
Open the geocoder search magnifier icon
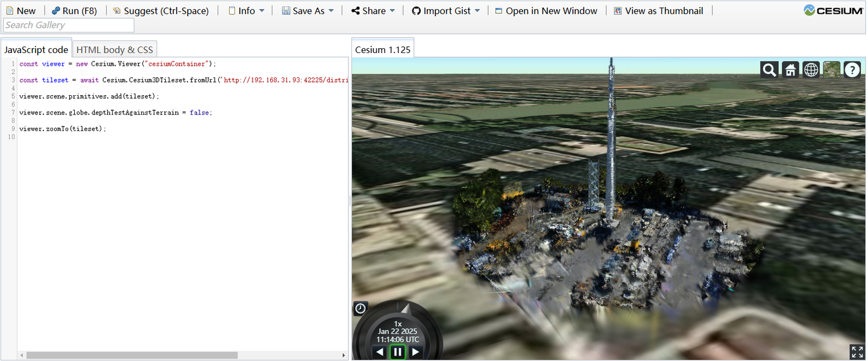point(769,70)
